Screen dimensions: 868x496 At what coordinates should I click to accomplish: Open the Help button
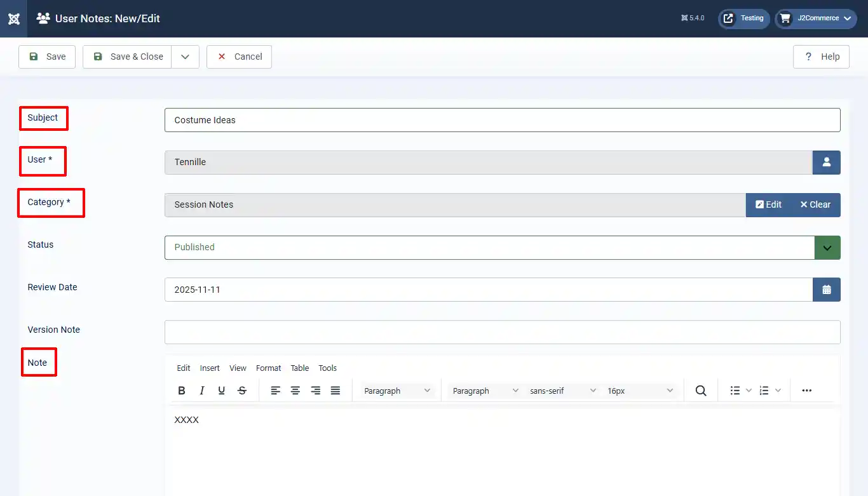pyautogui.click(x=822, y=57)
